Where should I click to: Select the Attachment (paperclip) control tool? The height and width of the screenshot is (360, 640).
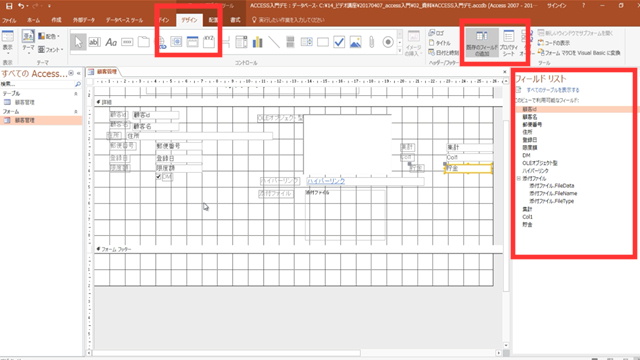[x=371, y=42]
